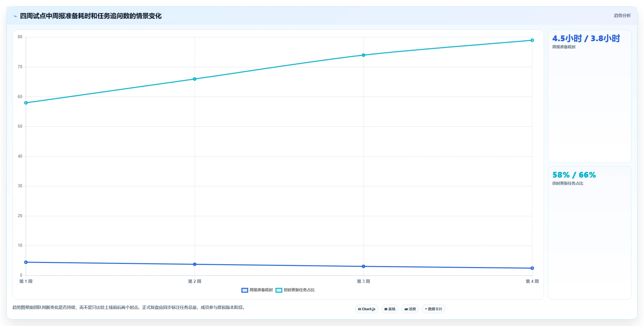Click the 第 3 周 point on the teal line

[x=363, y=55]
